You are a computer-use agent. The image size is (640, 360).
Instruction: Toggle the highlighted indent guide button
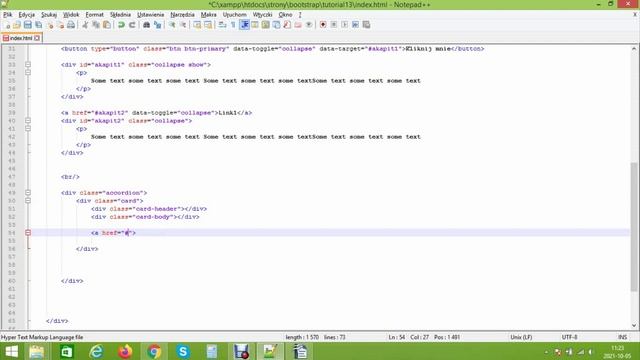click(244, 25)
